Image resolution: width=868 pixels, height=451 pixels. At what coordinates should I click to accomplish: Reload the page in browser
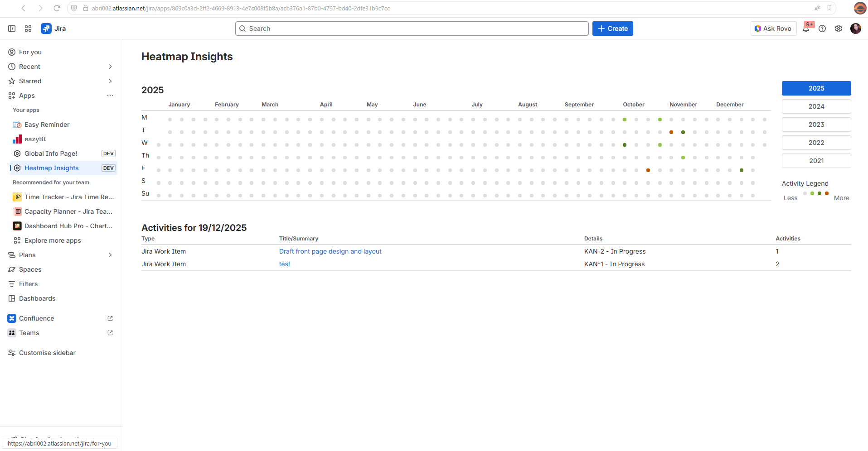pyautogui.click(x=57, y=8)
